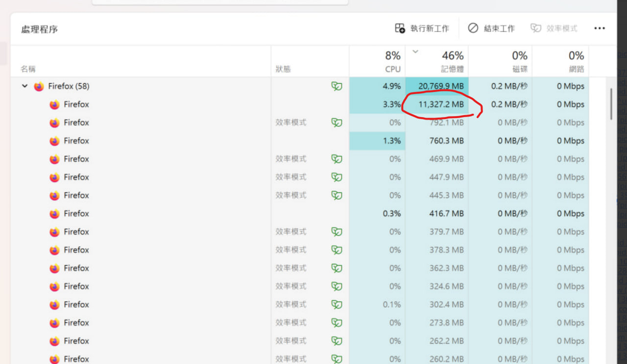
Task: Sort by the 網路 0% column header
Action: click(560, 61)
